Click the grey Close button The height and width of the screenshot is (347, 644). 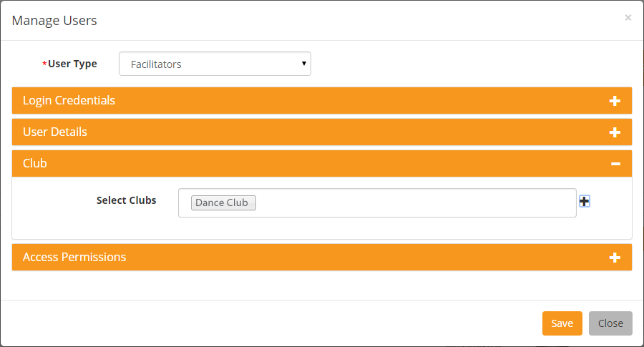coord(610,323)
